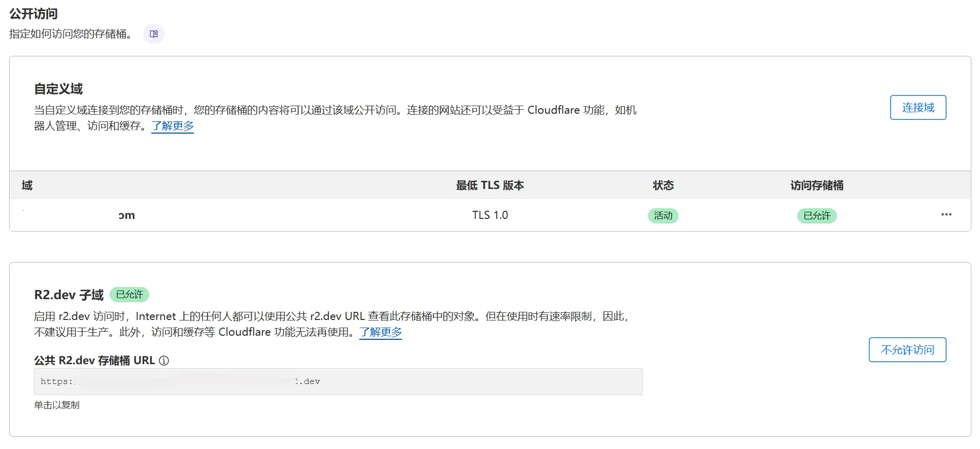Open the three-dot menu for the domain row
Screen dimensions: 980x449
point(946,215)
